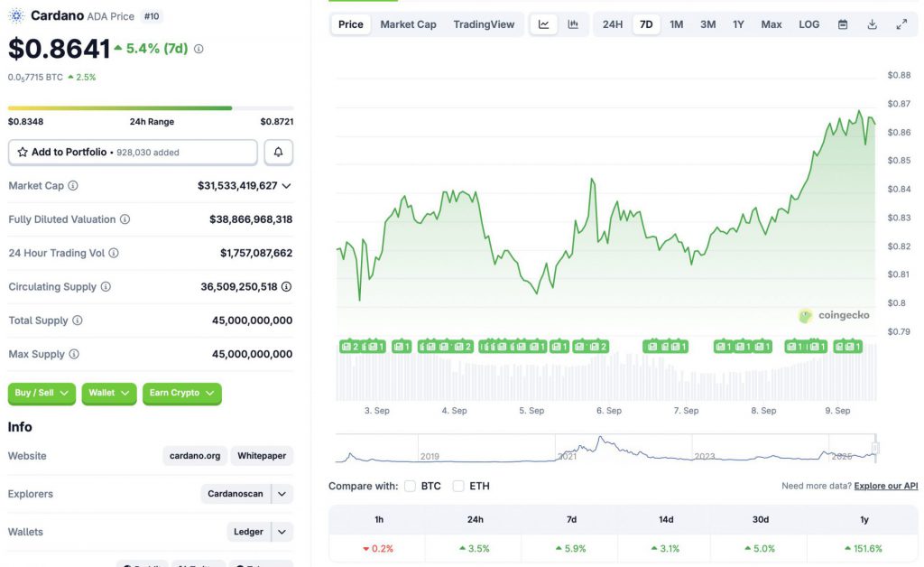The image size is (924, 567).
Task: Click the info icon after 36,509,250,518 value
Action: [286, 286]
